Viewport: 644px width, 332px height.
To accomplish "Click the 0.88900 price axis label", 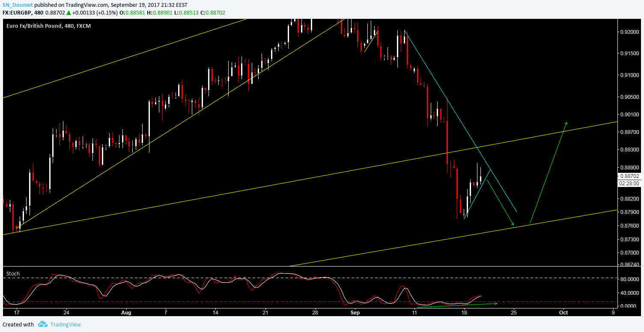I will [x=630, y=168].
